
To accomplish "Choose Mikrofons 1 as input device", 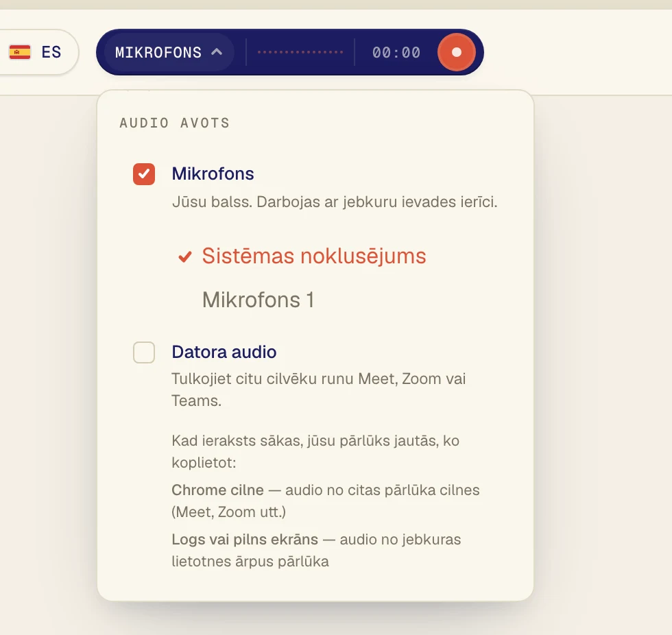I will coord(258,300).
